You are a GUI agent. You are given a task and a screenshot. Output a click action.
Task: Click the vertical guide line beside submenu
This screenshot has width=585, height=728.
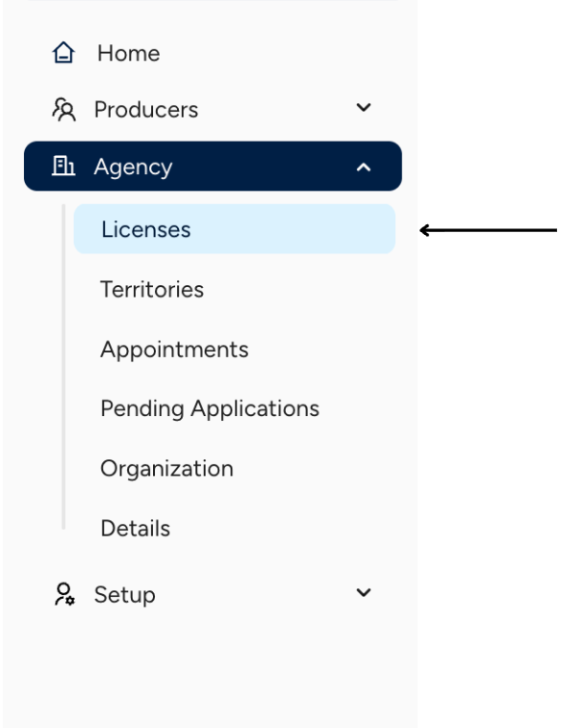pyautogui.click(x=64, y=366)
